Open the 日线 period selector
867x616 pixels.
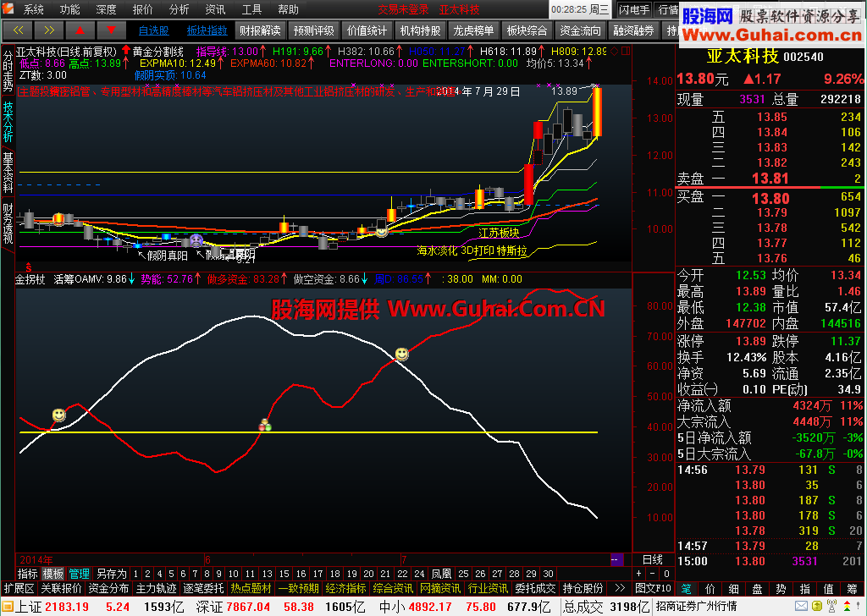pos(653,559)
